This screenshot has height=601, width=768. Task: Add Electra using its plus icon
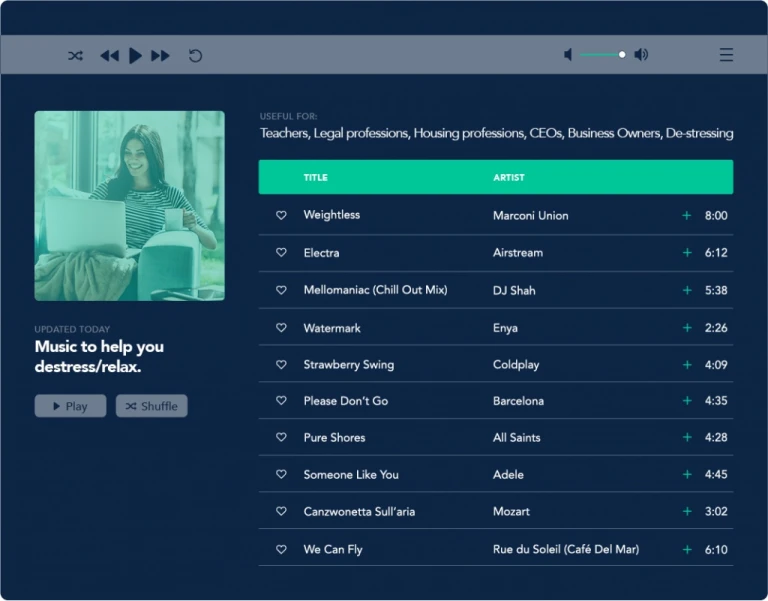(687, 253)
